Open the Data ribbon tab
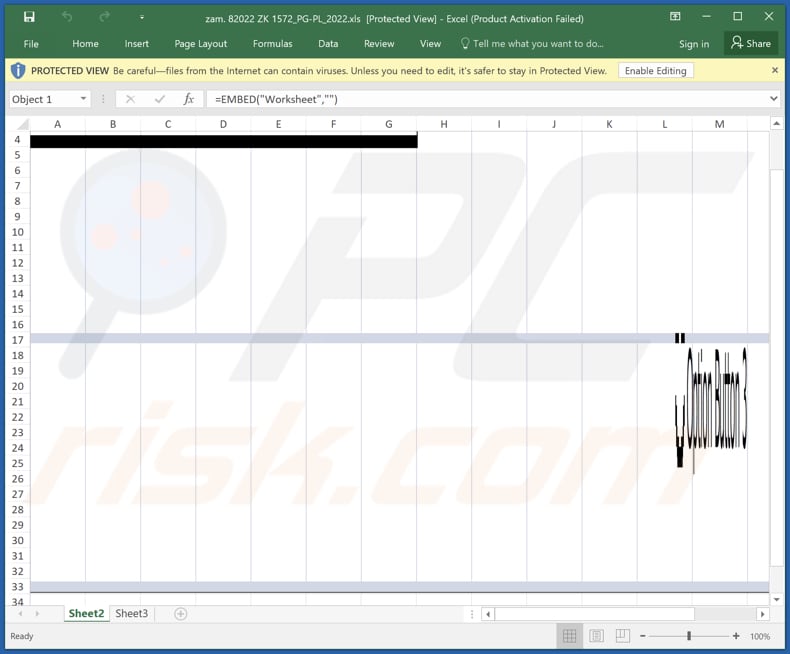The height and width of the screenshot is (654, 790). coord(328,44)
